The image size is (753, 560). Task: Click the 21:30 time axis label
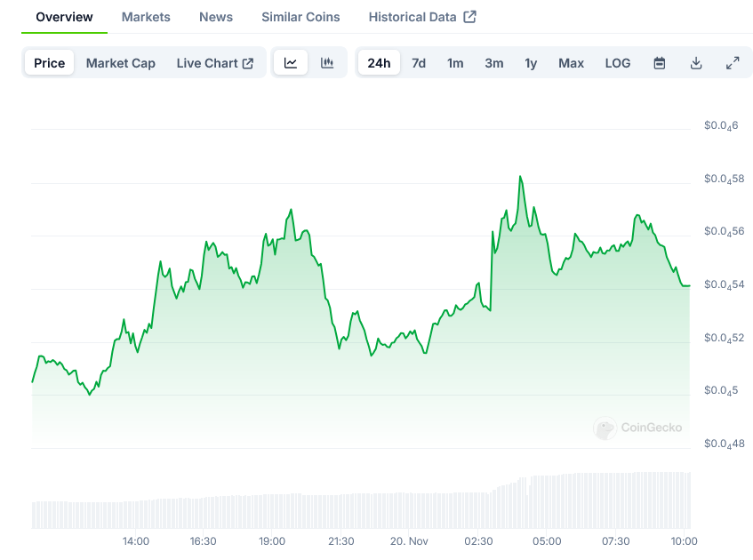pos(341,541)
